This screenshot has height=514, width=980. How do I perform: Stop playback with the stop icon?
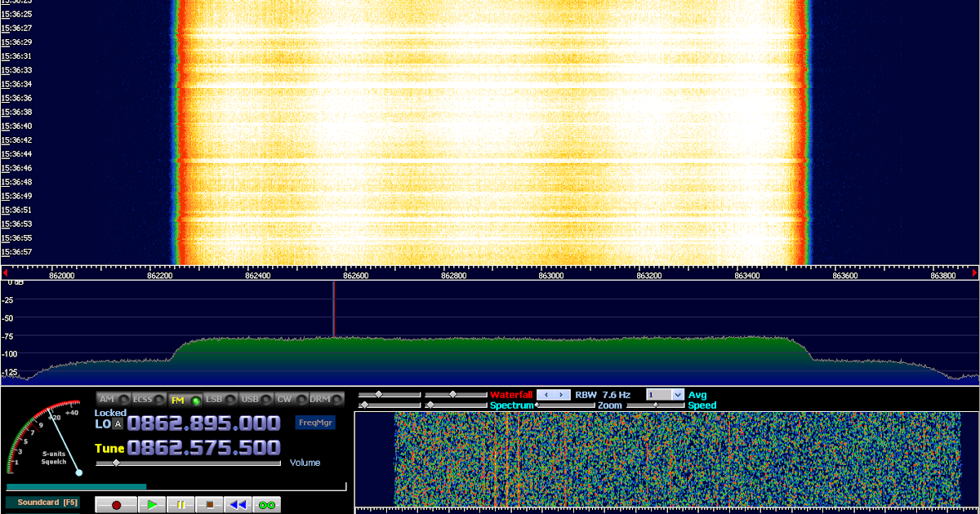(x=209, y=504)
